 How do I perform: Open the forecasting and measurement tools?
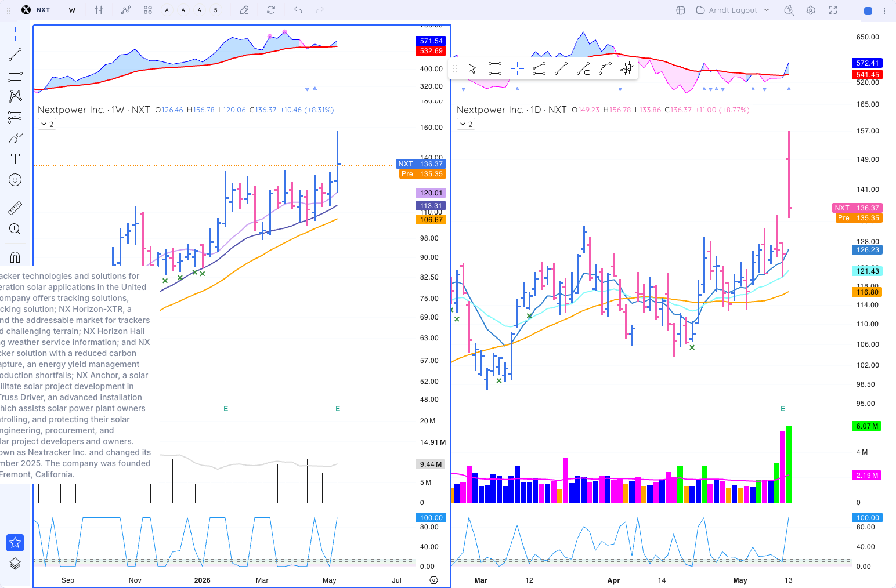tap(15, 117)
